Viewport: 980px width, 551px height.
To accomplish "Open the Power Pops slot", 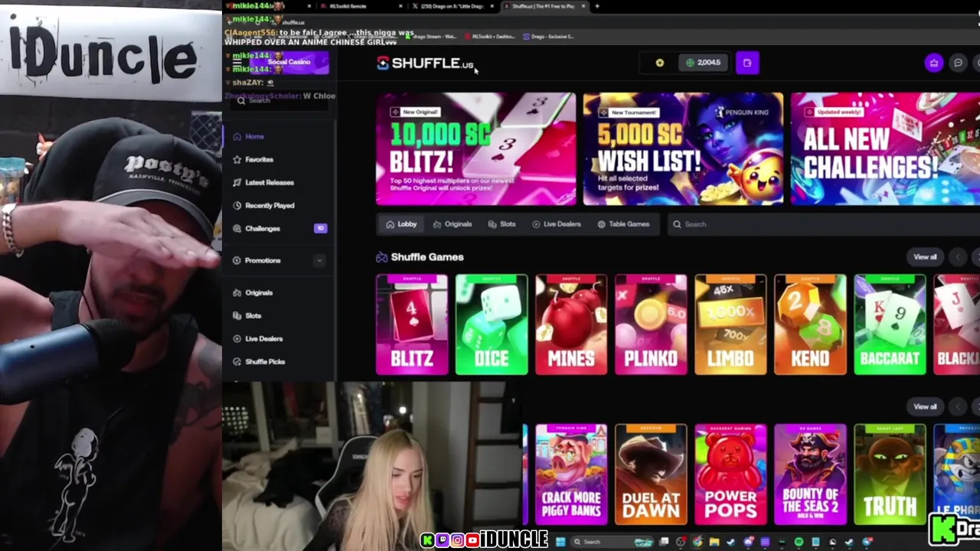I will pos(730,474).
